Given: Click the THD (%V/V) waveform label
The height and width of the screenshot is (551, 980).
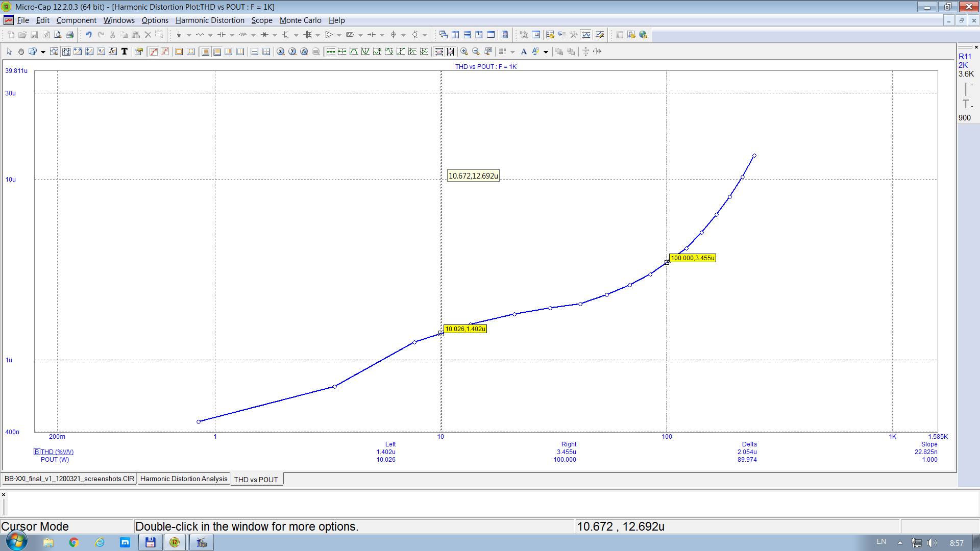Looking at the screenshot, I should coord(56,452).
